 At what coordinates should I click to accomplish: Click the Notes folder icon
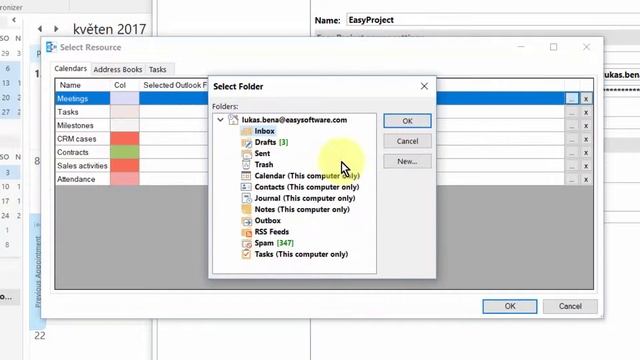246,209
